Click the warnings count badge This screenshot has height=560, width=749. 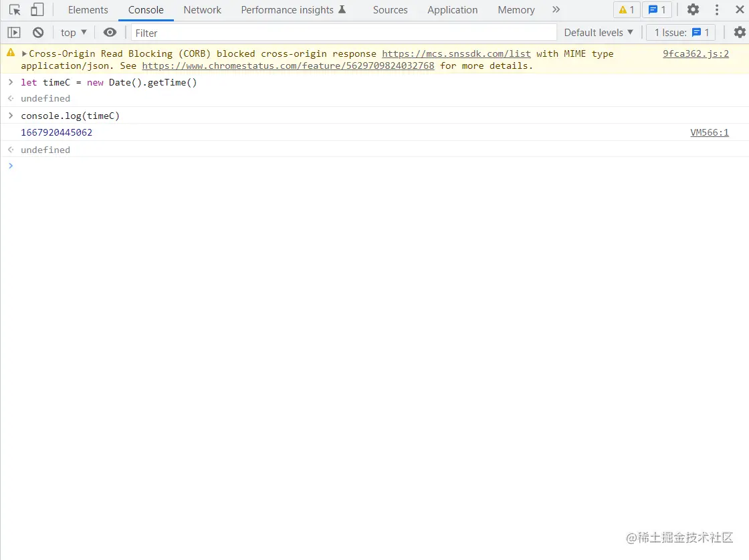[626, 10]
